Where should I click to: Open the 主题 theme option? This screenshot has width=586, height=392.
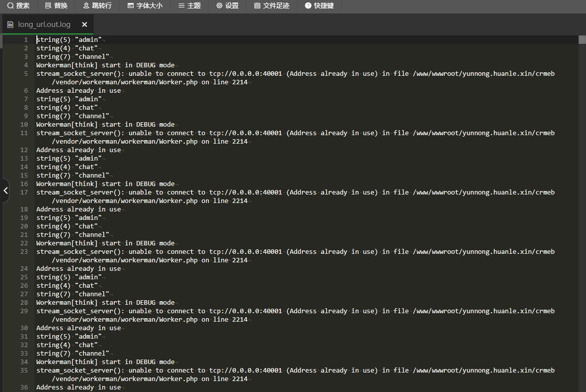pos(189,6)
